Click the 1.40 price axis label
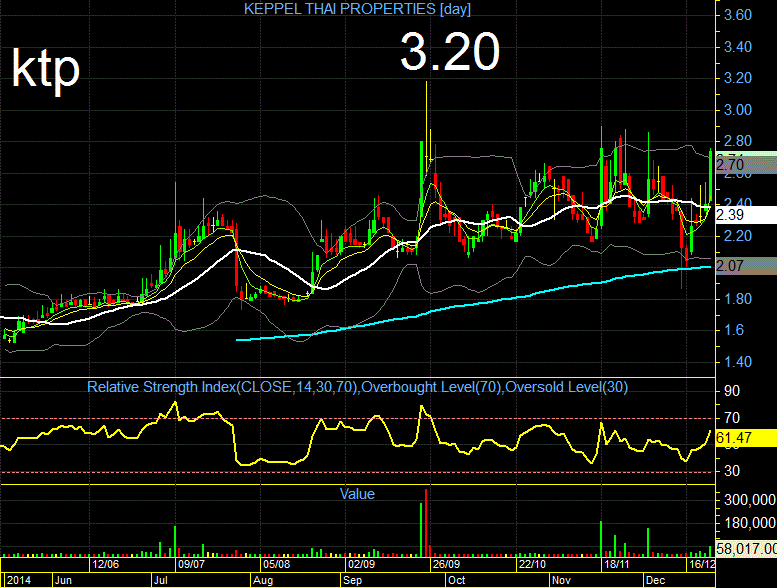 coord(738,362)
